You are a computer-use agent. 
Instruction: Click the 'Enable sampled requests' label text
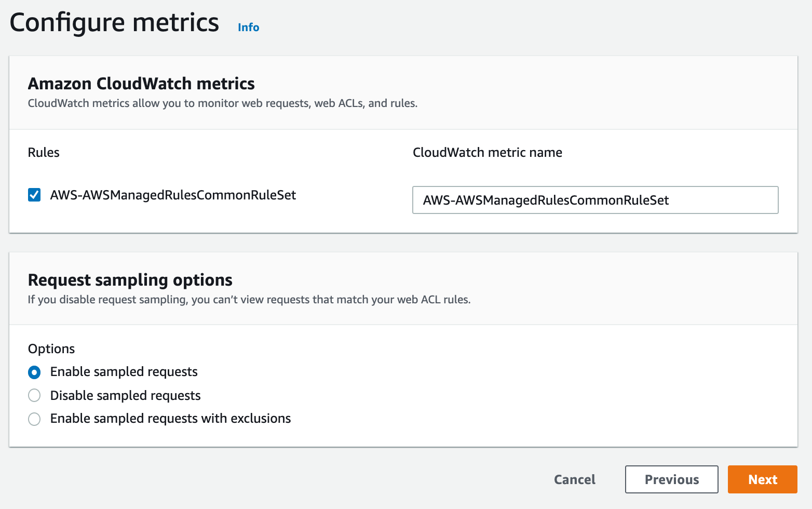point(124,372)
